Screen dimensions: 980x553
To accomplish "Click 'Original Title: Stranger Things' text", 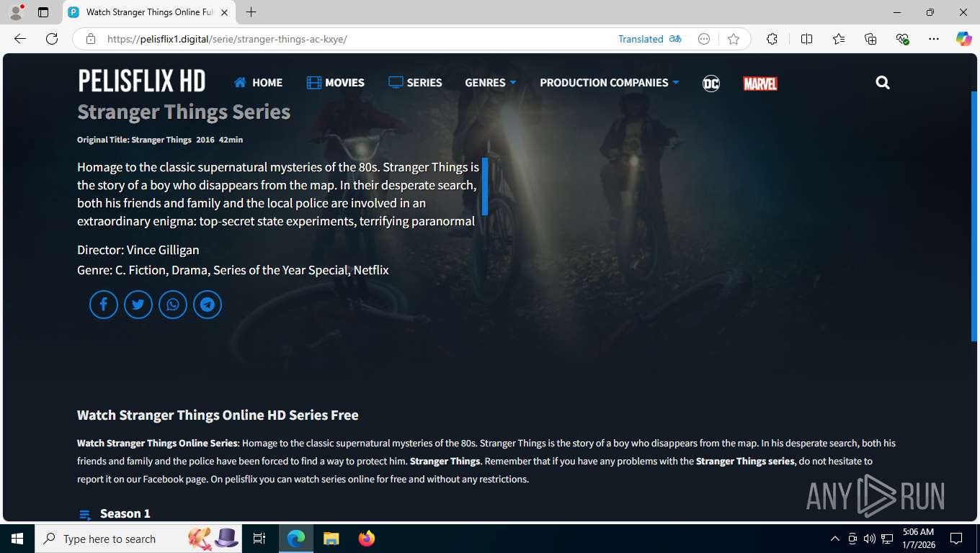I will [x=134, y=140].
